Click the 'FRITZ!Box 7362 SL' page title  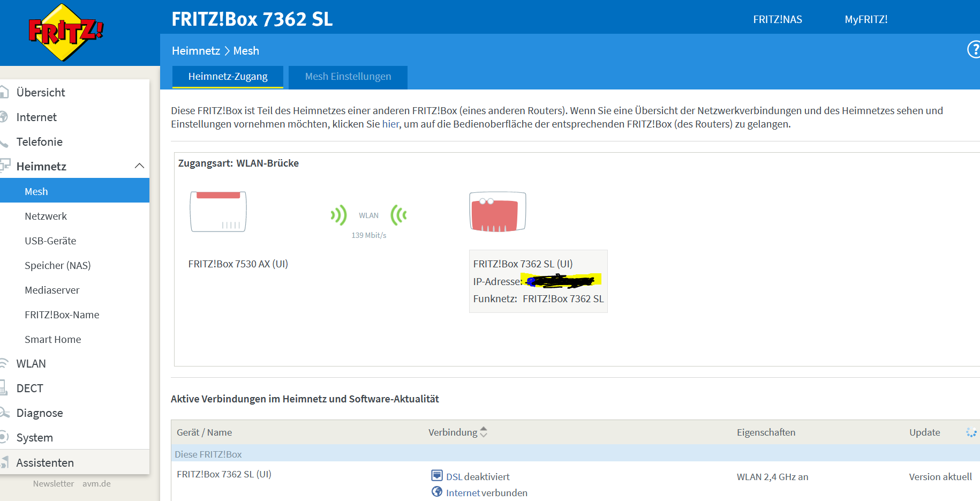coord(252,19)
